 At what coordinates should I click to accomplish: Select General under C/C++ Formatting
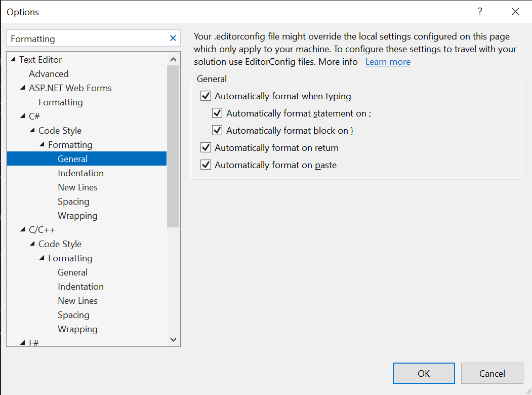[72, 272]
